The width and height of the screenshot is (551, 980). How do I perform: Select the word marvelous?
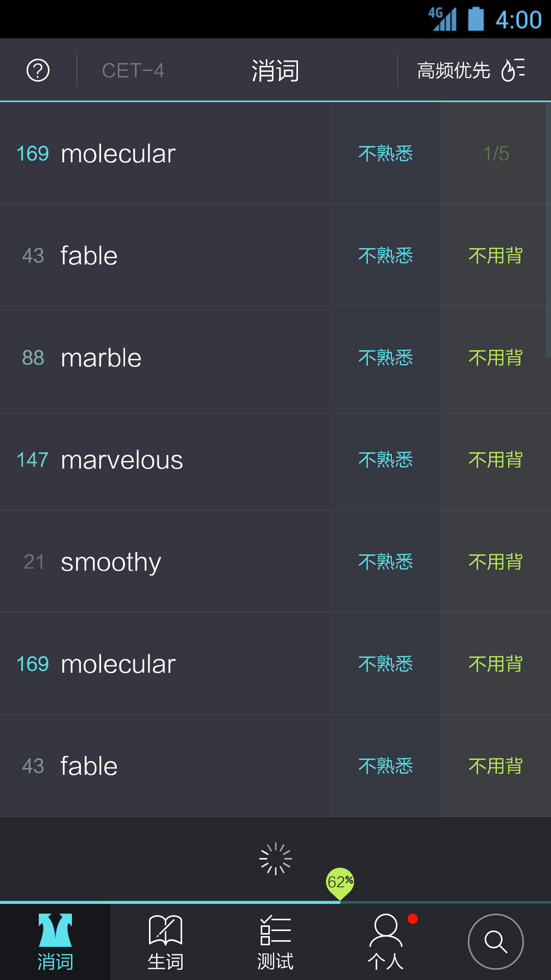coord(121,459)
